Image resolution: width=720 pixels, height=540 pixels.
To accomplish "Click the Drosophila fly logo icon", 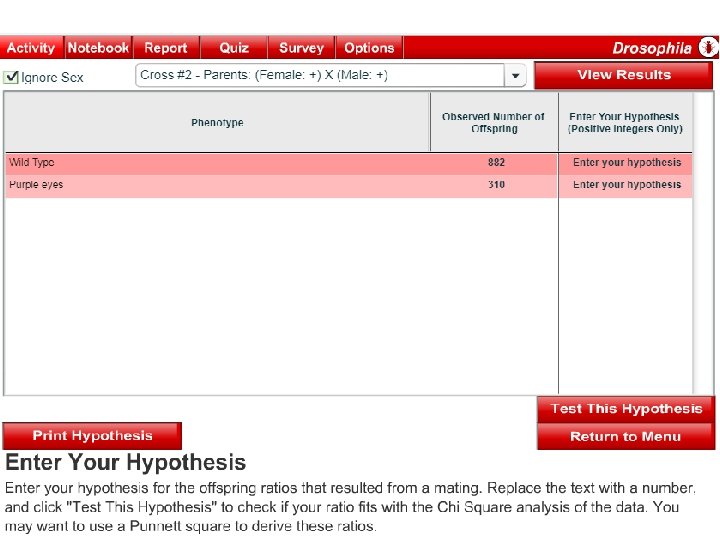I will click(709, 47).
